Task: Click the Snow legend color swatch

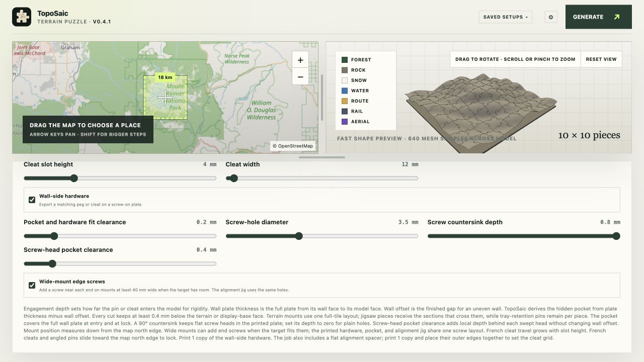Action: 345,80
